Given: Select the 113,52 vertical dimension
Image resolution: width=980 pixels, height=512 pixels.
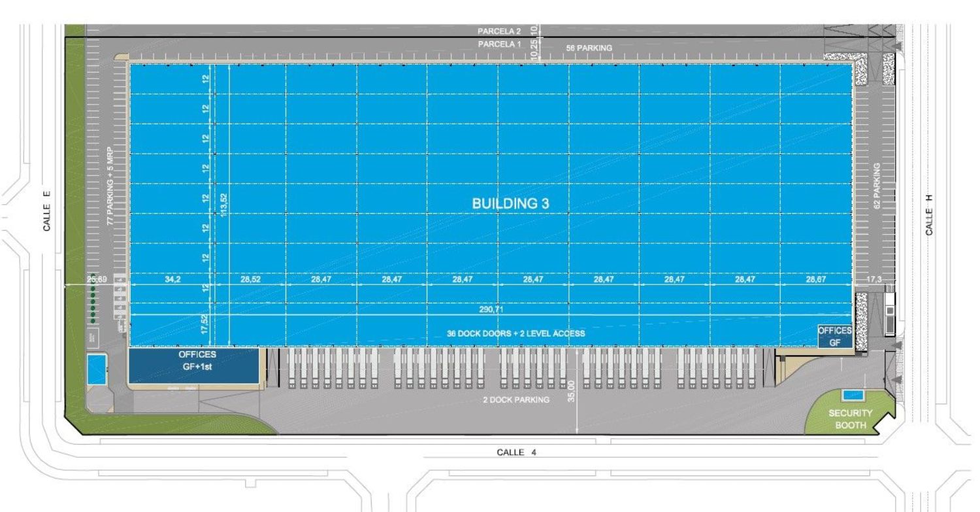Looking at the screenshot, I should (x=224, y=207).
